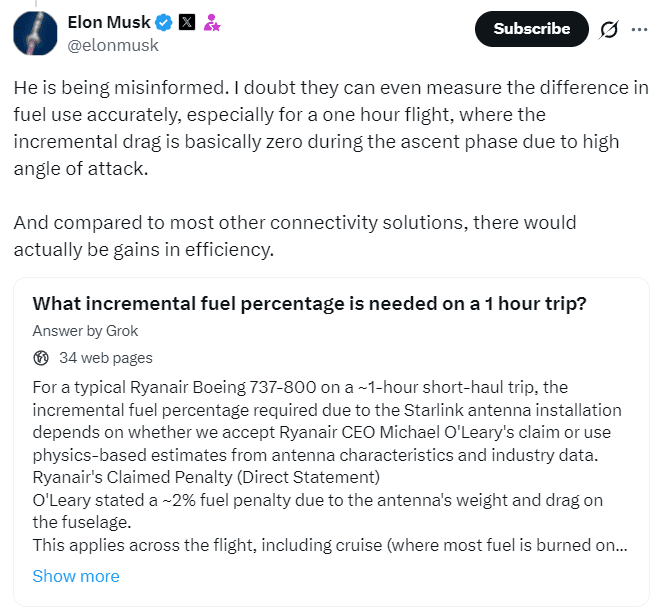Click the "Answer by Grok" label

(85, 330)
